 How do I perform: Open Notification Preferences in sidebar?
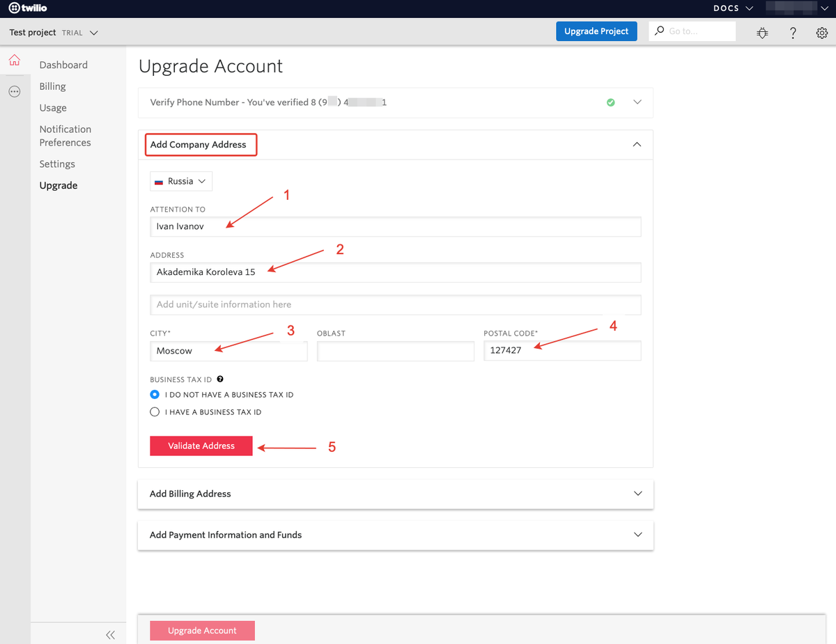click(65, 136)
